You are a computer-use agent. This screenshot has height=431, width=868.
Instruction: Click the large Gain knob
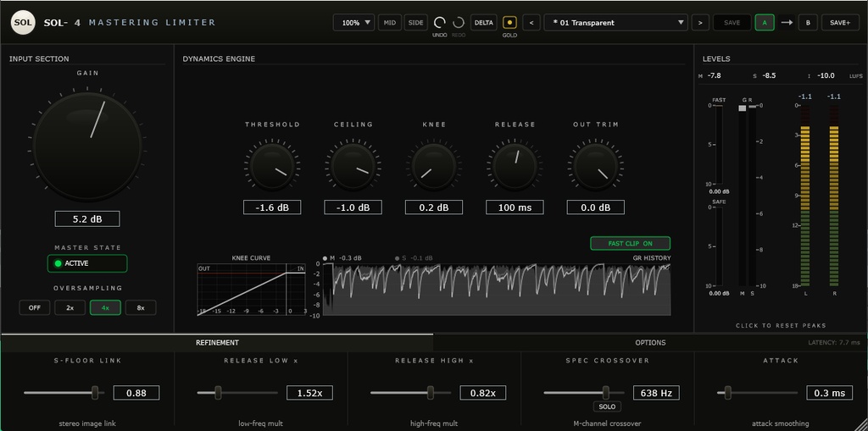tap(87, 145)
